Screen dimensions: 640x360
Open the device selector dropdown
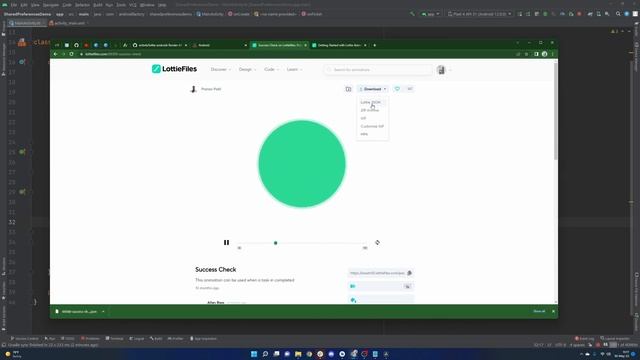[480, 14]
